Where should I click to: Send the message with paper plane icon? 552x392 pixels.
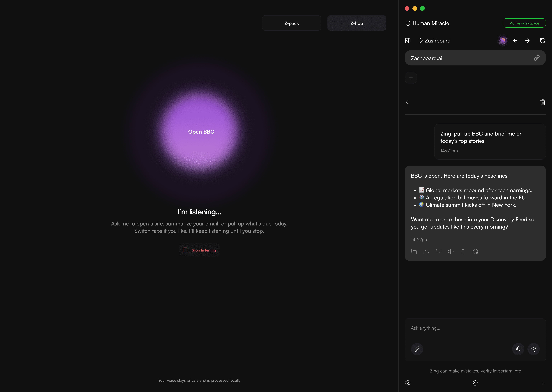(533, 349)
